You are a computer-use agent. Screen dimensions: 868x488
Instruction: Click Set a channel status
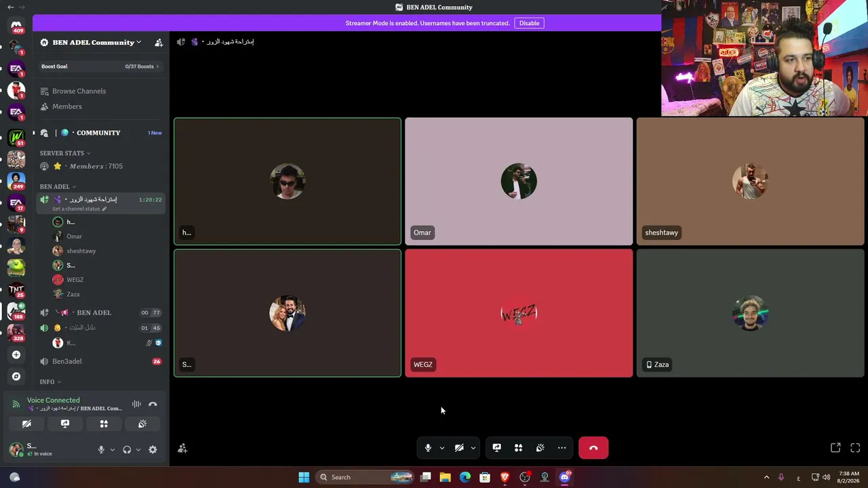click(76, 209)
